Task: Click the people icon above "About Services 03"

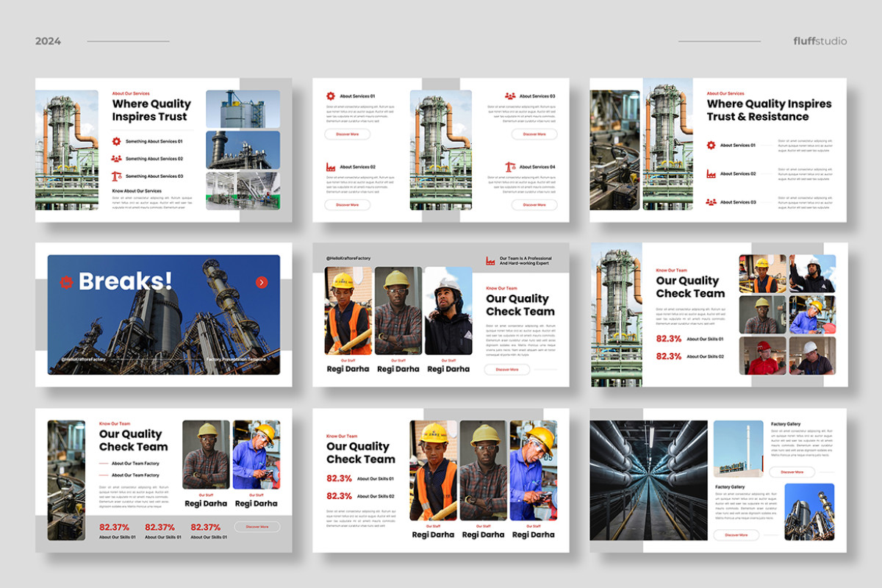Action: 510,96
